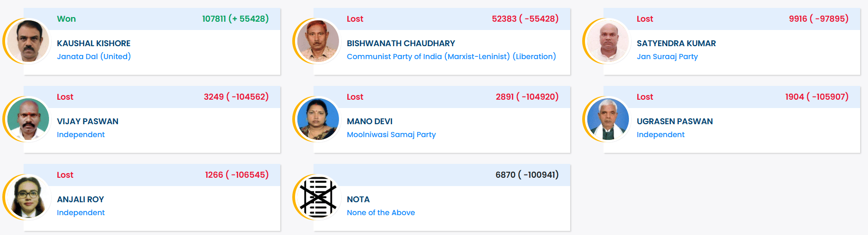This screenshot has width=868, height=235.
Task: Click Kaushal Kishore's candidate photo
Action: point(29,41)
